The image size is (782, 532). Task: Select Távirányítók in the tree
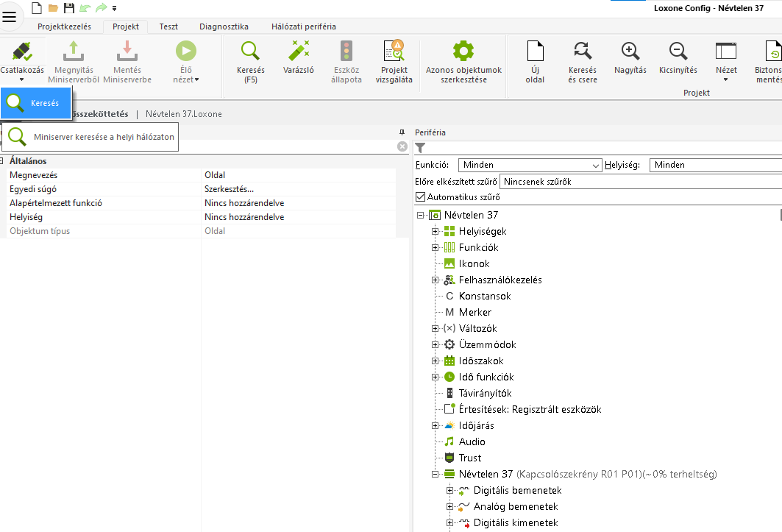point(485,393)
